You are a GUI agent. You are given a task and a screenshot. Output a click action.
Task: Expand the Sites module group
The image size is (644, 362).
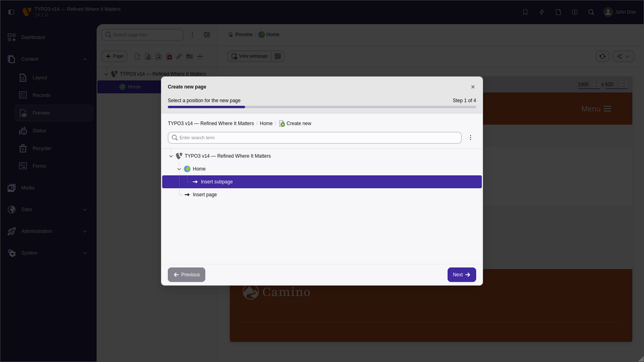(x=85, y=210)
